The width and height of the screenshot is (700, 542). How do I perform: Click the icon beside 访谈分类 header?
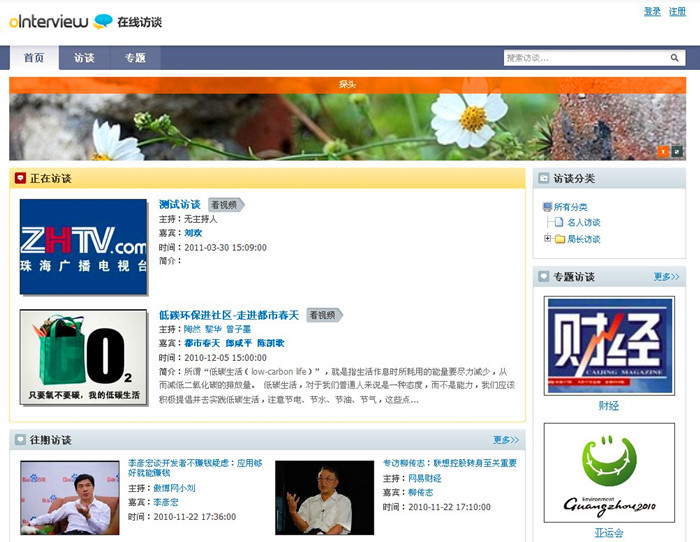(x=544, y=178)
